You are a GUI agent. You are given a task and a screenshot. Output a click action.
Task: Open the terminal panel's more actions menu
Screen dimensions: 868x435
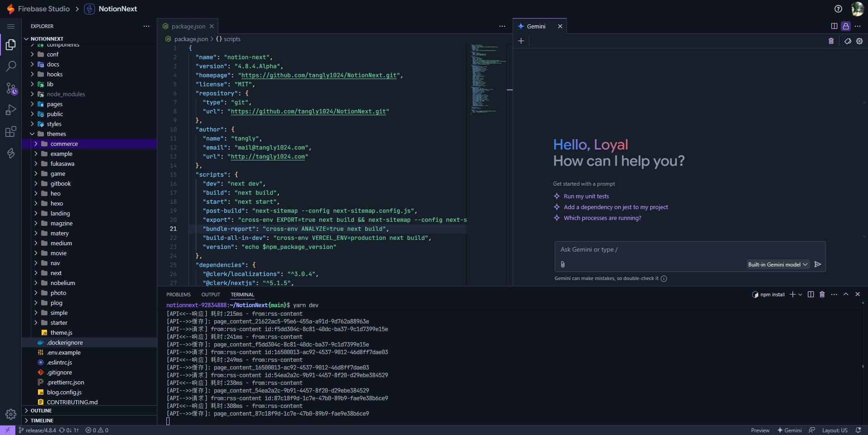point(834,295)
